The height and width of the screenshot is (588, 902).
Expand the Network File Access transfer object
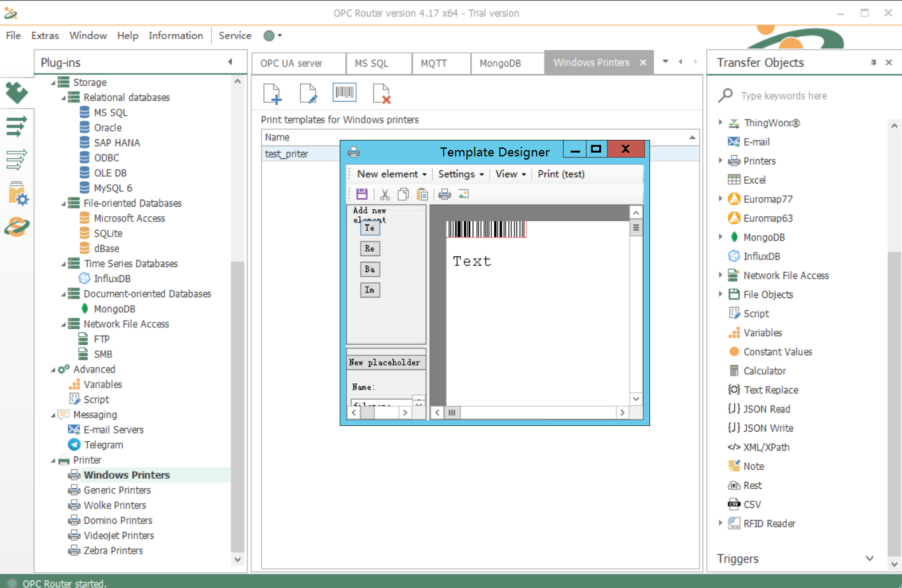tap(720, 275)
